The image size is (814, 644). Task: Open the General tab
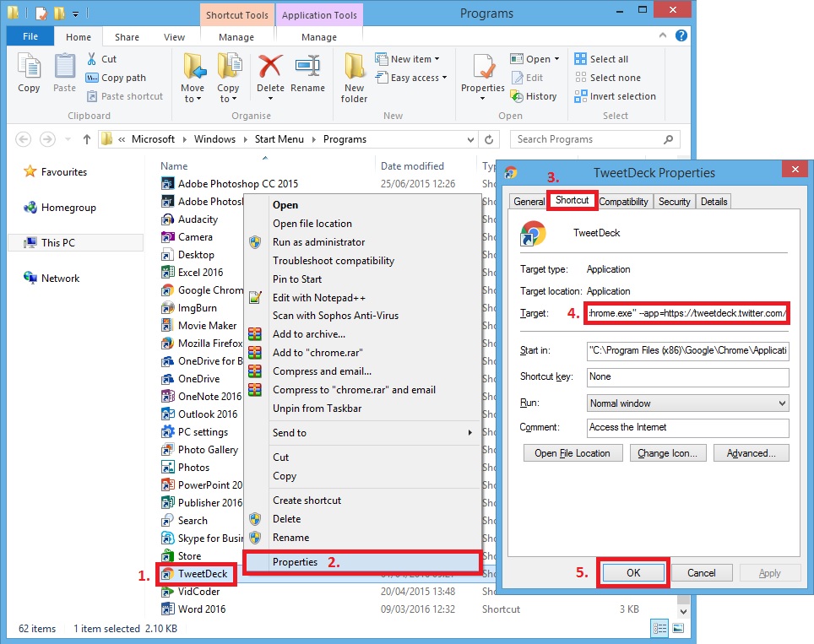tap(529, 202)
